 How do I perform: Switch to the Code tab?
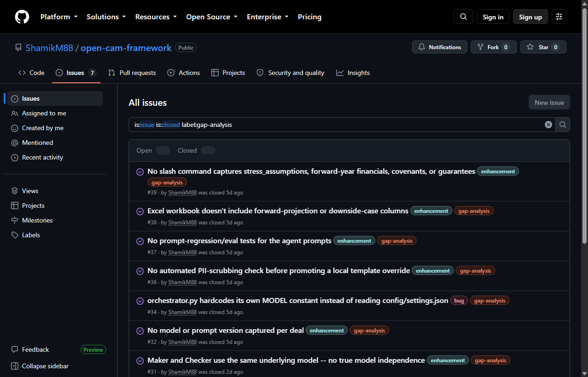pyautogui.click(x=31, y=73)
